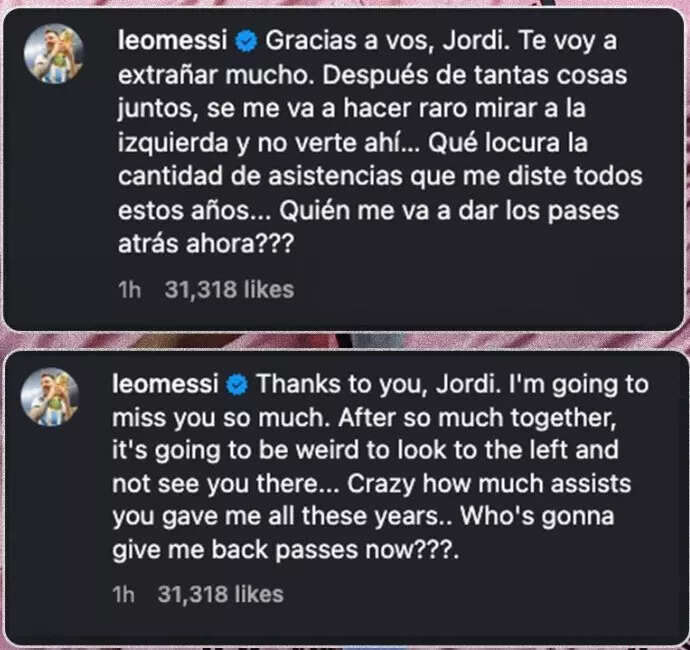Click the 1h timestamp under the Spanish comment

coord(127,290)
